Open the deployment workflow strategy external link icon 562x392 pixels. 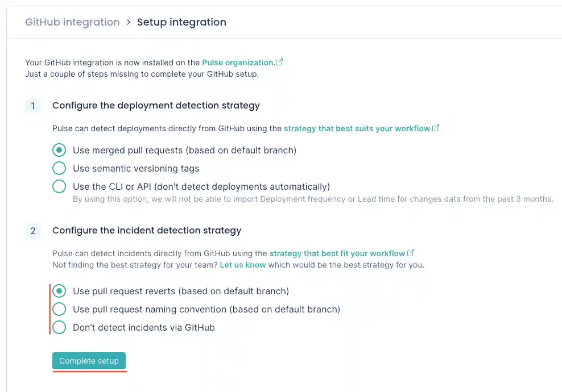[x=436, y=128]
